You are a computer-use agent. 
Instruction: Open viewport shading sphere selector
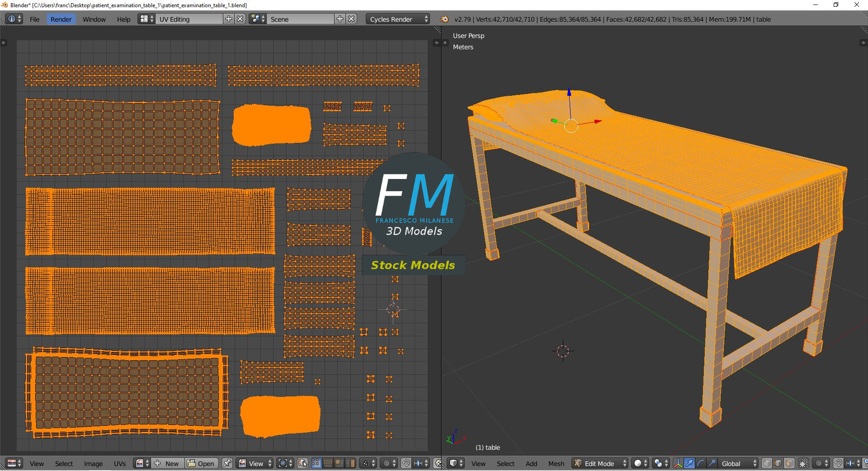[x=640, y=463]
